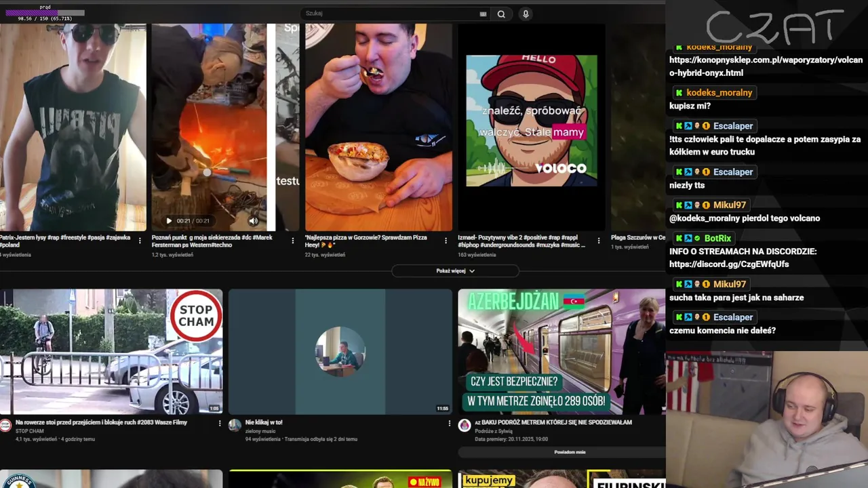Viewport: 868px width, 488px height.
Task: Click short title Poznań punkt g moja siekierezada
Action: [x=212, y=241]
